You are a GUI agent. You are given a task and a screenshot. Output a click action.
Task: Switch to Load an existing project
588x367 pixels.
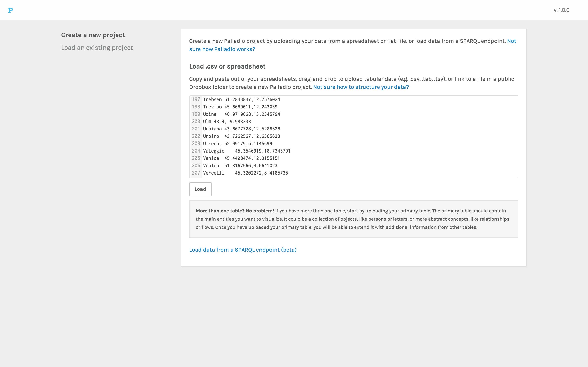click(97, 48)
